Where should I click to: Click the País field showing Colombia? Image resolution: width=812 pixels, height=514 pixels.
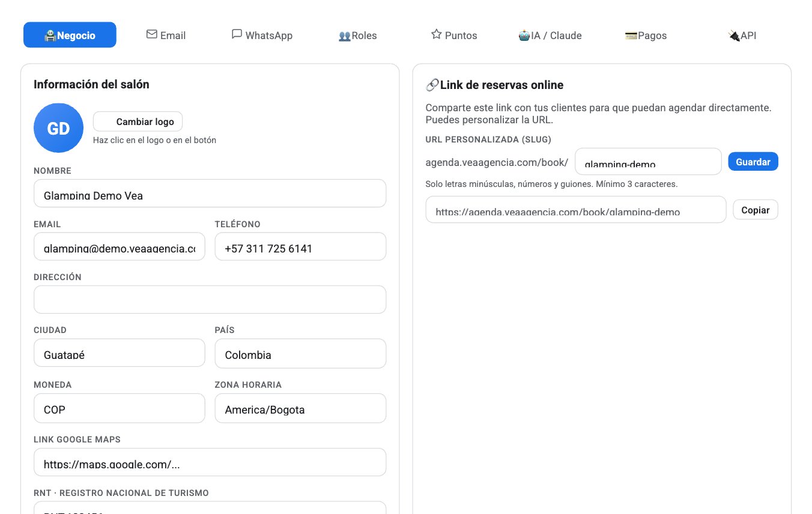pyautogui.click(x=300, y=353)
